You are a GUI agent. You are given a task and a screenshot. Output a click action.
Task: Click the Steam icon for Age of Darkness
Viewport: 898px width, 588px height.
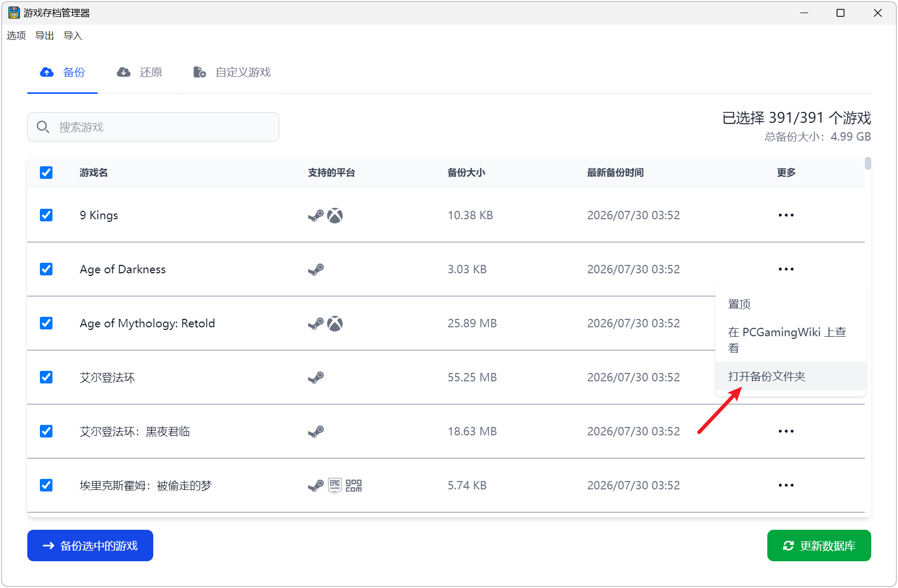click(x=316, y=270)
